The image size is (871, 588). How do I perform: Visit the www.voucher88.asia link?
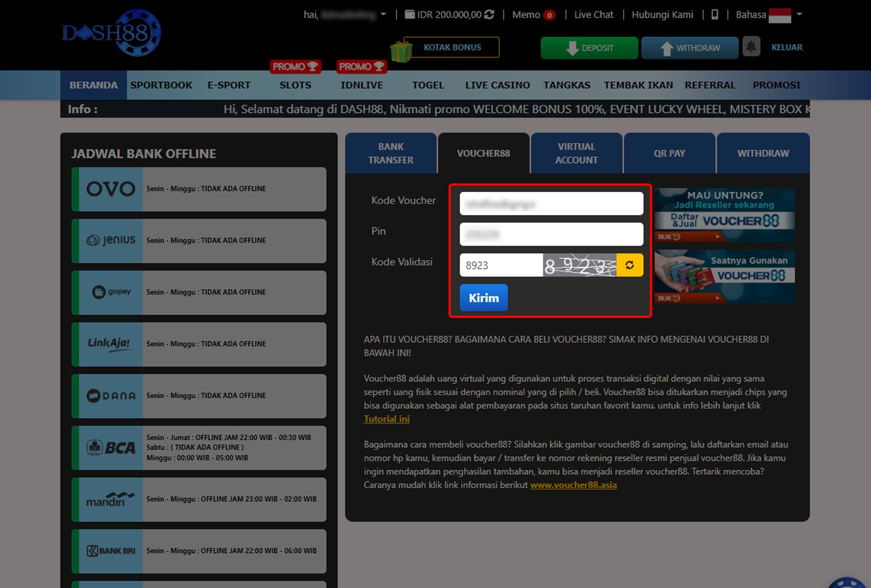pos(573,485)
